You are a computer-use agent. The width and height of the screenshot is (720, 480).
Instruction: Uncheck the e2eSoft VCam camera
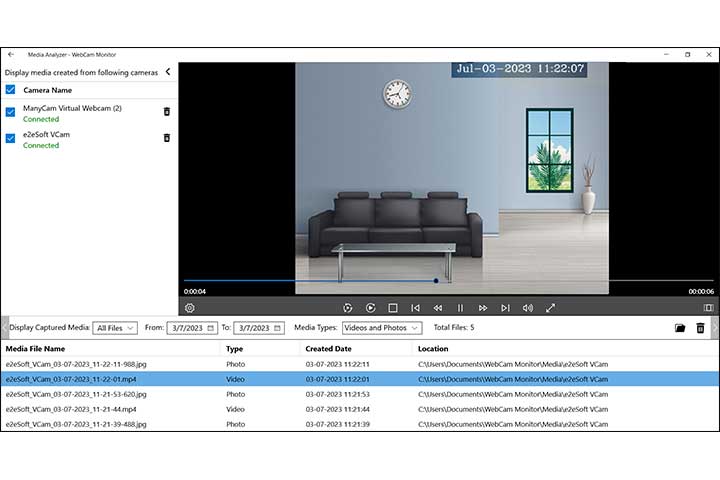tap(10, 138)
